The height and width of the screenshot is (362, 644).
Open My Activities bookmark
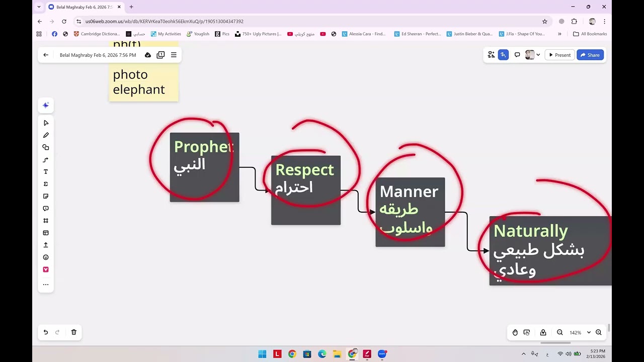click(x=166, y=34)
